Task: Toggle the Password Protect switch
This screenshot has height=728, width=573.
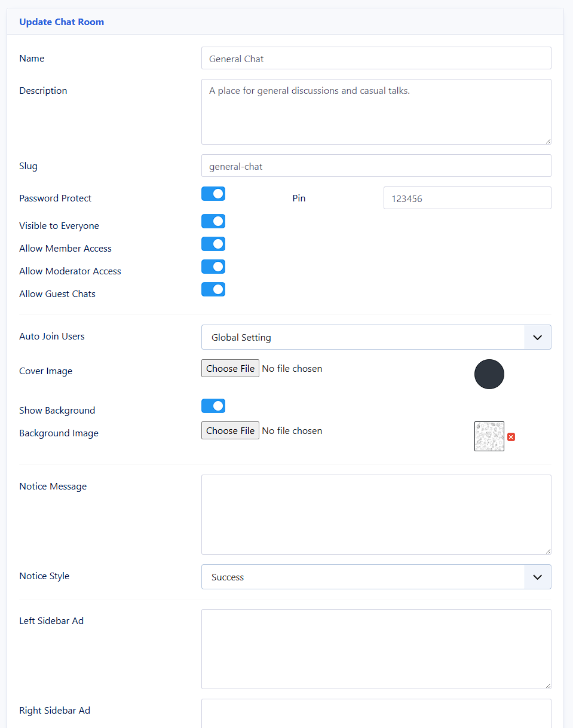Action: click(x=213, y=194)
